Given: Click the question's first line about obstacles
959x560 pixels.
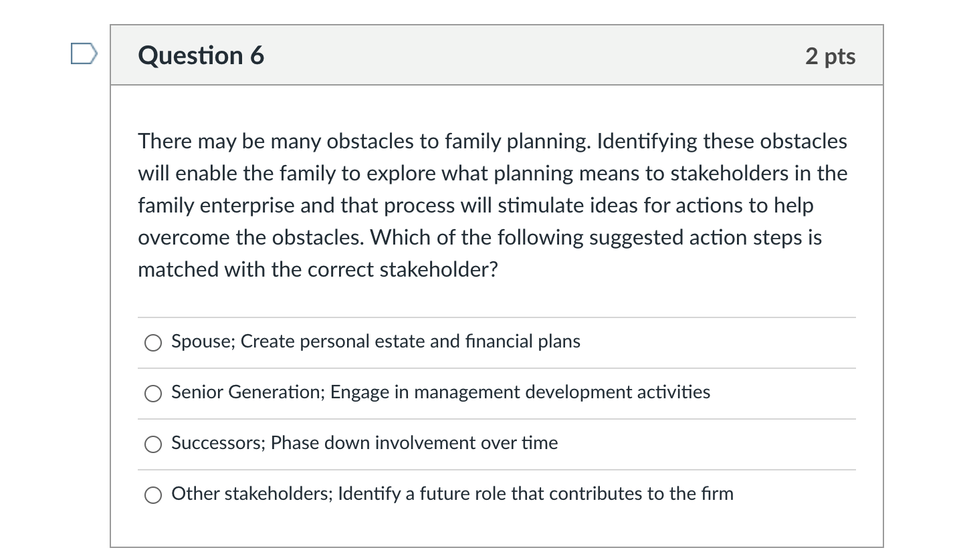Looking at the screenshot, I should 492,142.
